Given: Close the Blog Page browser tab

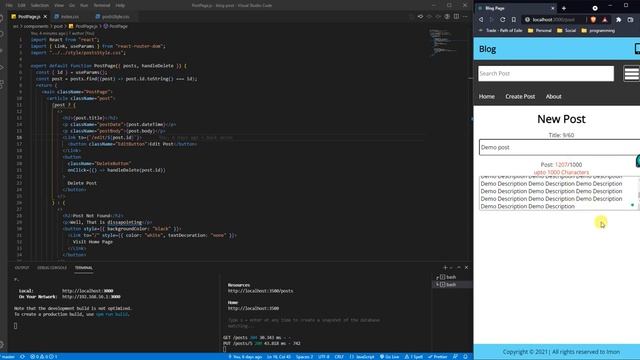Looking at the screenshot, I should (553, 8).
